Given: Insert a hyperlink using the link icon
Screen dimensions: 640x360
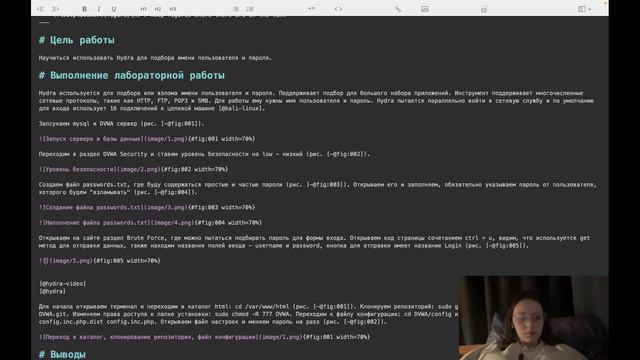Looking at the screenshot, I should point(398,9).
